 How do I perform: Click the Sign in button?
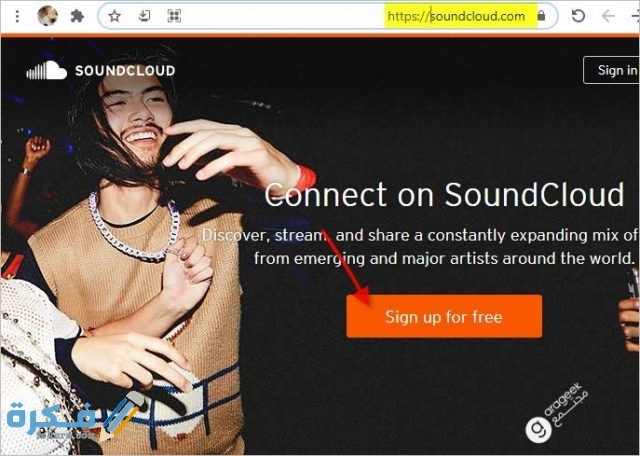click(x=611, y=70)
